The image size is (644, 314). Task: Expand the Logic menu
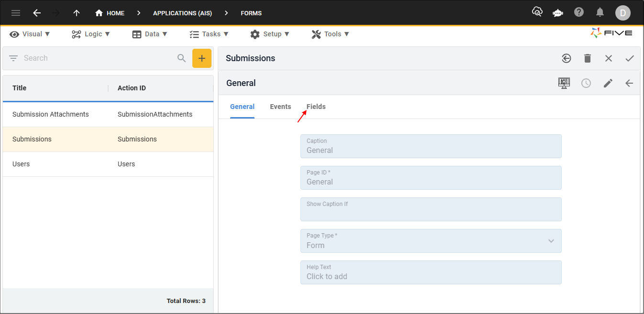click(x=91, y=34)
